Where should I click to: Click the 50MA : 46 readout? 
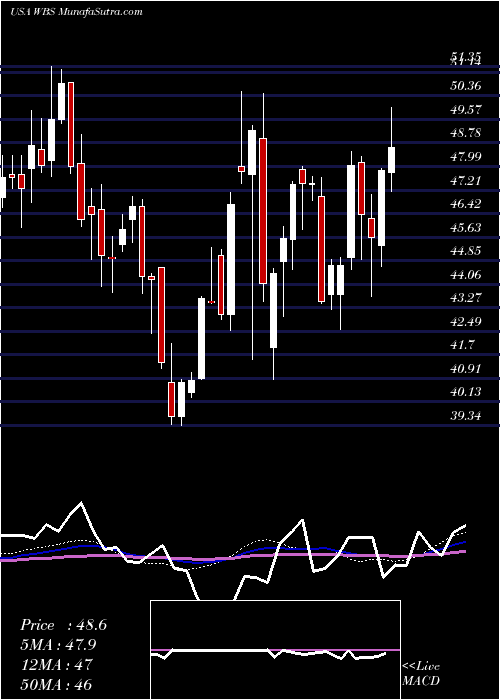[x=56, y=684]
